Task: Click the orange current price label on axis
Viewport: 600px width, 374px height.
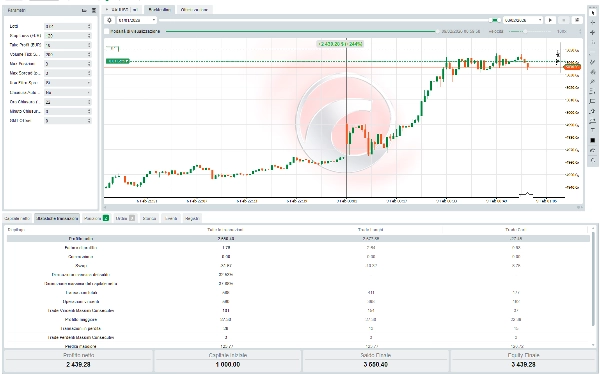Action: (x=572, y=67)
